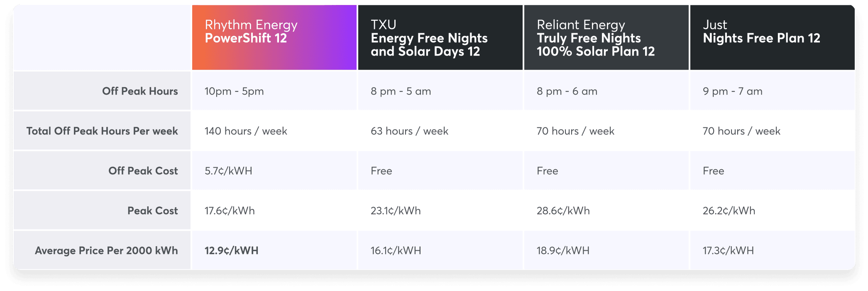Click the bold 12.9¢/kWH average price

tap(231, 251)
